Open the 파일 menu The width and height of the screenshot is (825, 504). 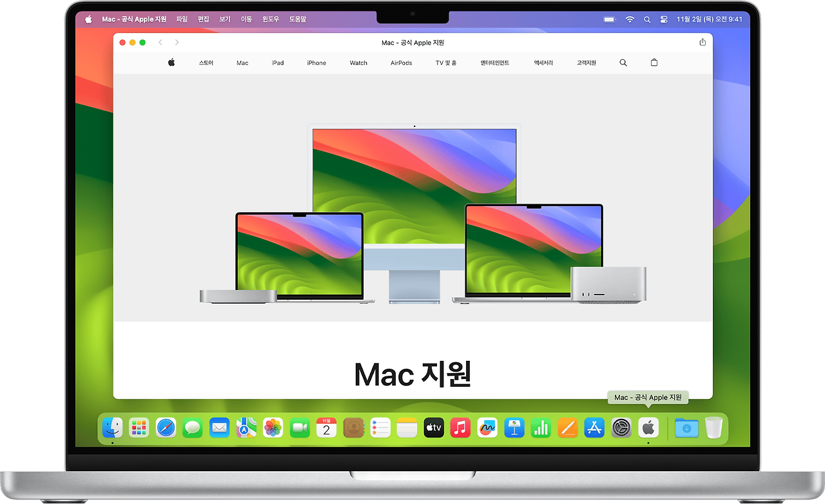pos(182,19)
